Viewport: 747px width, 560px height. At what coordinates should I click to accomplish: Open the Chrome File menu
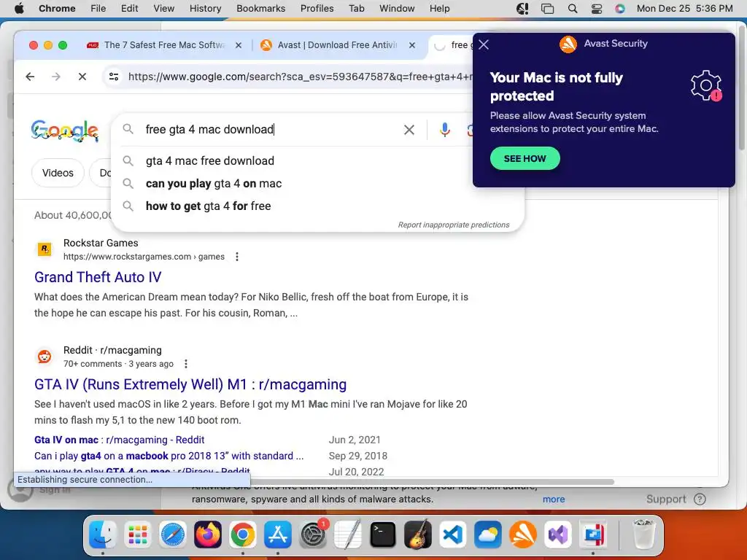tap(98, 9)
